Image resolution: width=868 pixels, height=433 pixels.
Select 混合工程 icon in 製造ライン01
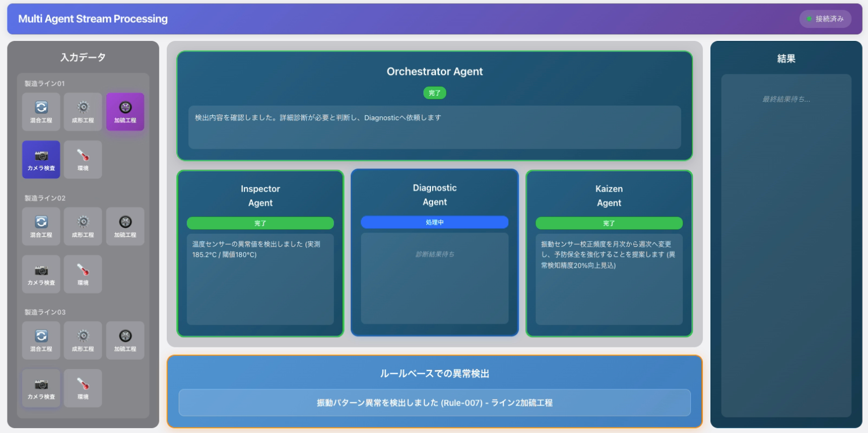[41, 111]
